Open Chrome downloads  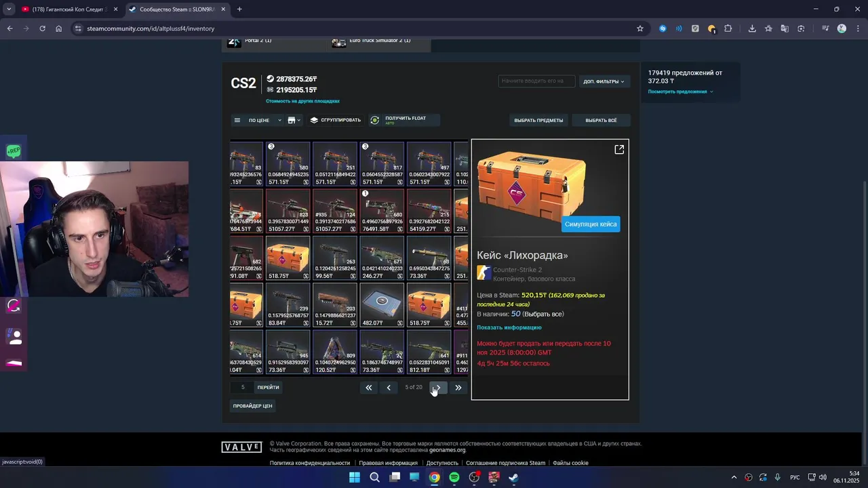tap(752, 28)
